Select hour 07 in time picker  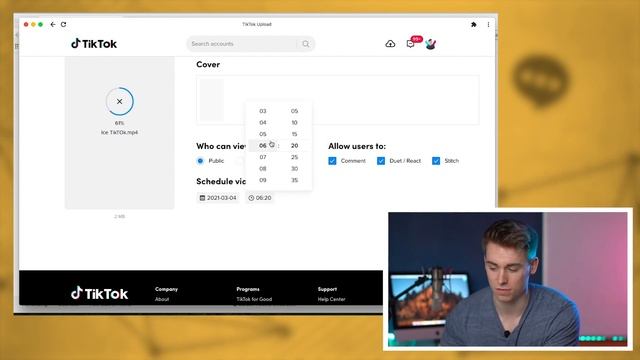[263, 157]
